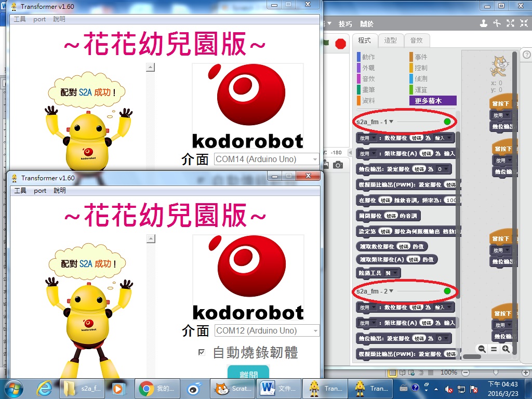The image size is (532, 399).
Task: Zoom in the Scratch scripts area
Action: (x=506, y=349)
